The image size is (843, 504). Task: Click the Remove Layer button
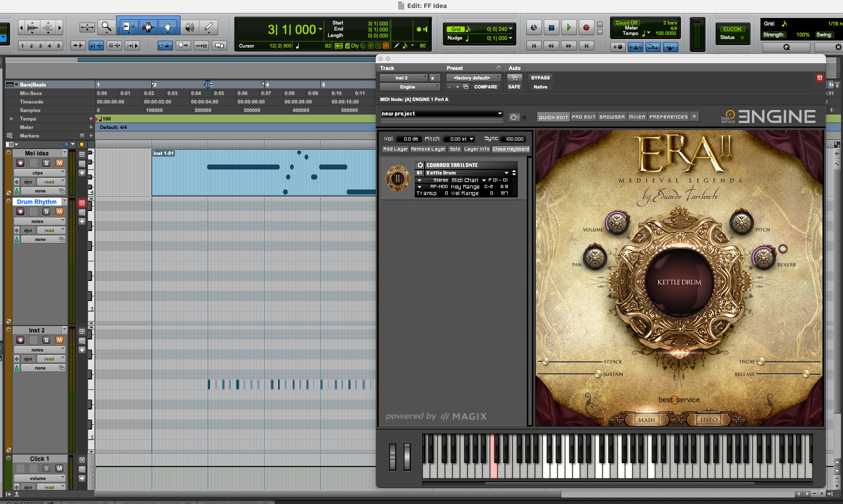tap(428, 149)
